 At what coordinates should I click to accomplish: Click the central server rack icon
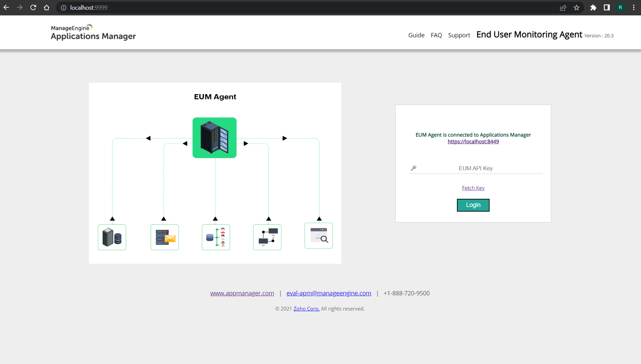click(214, 138)
